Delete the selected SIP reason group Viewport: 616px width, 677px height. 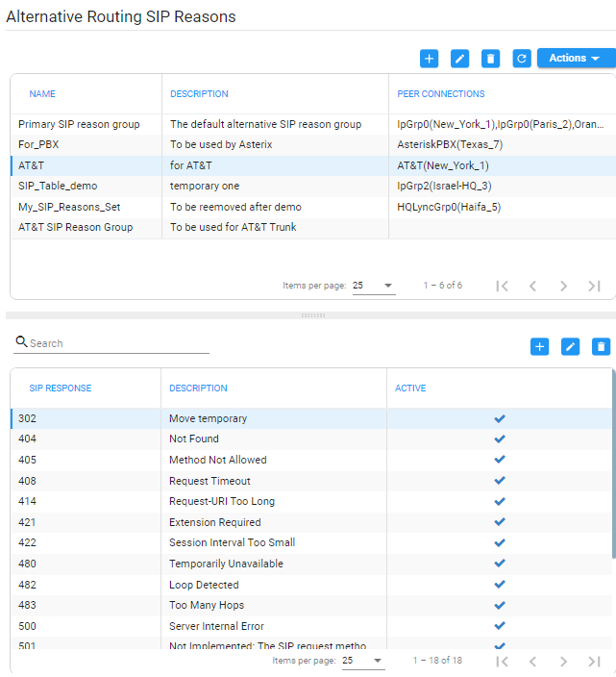(x=491, y=59)
